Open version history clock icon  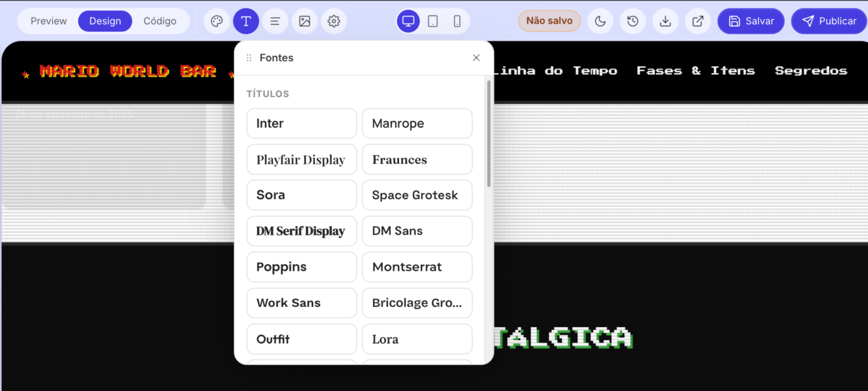coord(633,21)
